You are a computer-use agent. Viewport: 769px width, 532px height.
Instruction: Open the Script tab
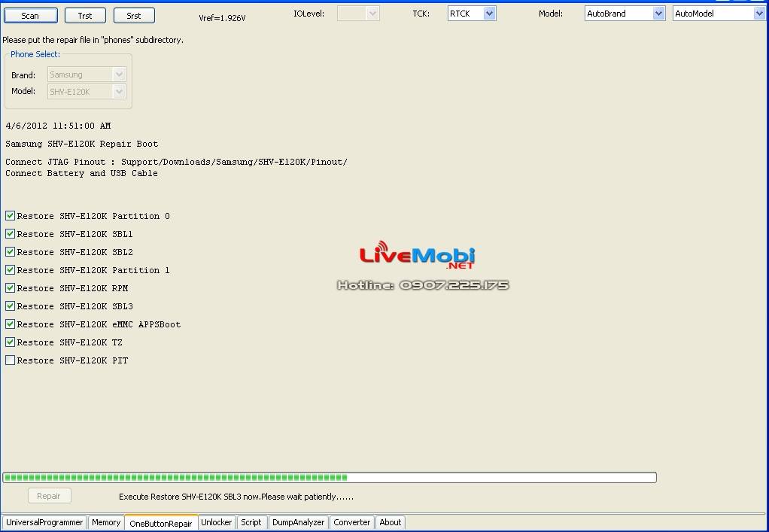(251, 523)
